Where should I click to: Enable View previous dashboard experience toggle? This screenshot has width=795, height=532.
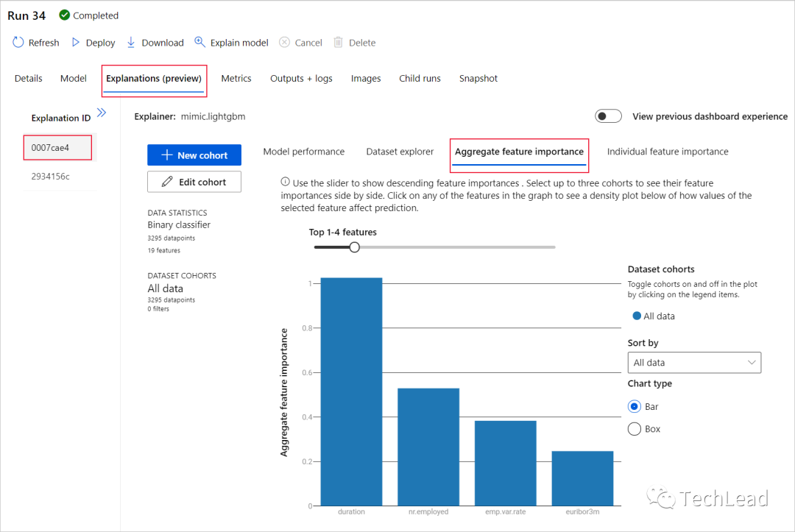pos(608,116)
